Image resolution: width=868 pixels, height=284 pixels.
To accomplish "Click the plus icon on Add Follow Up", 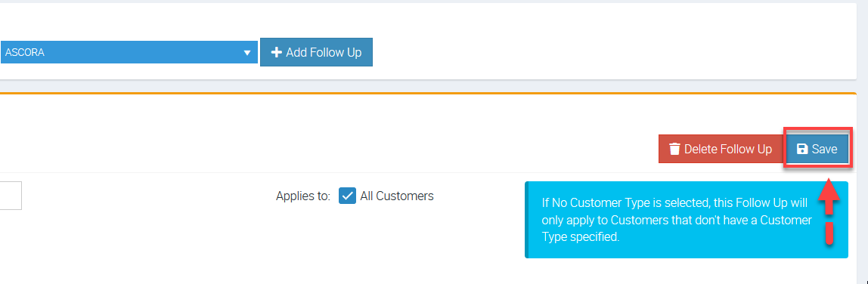I will pyautogui.click(x=276, y=52).
